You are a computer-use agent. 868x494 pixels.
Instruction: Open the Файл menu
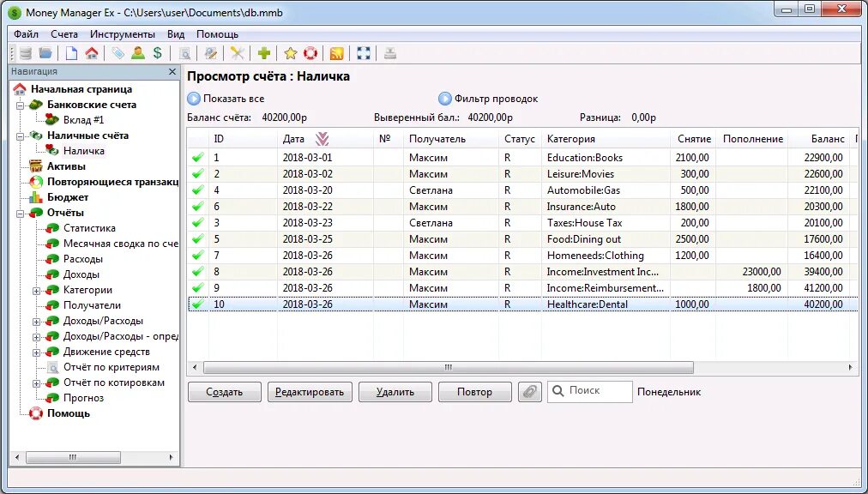point(26,34)
